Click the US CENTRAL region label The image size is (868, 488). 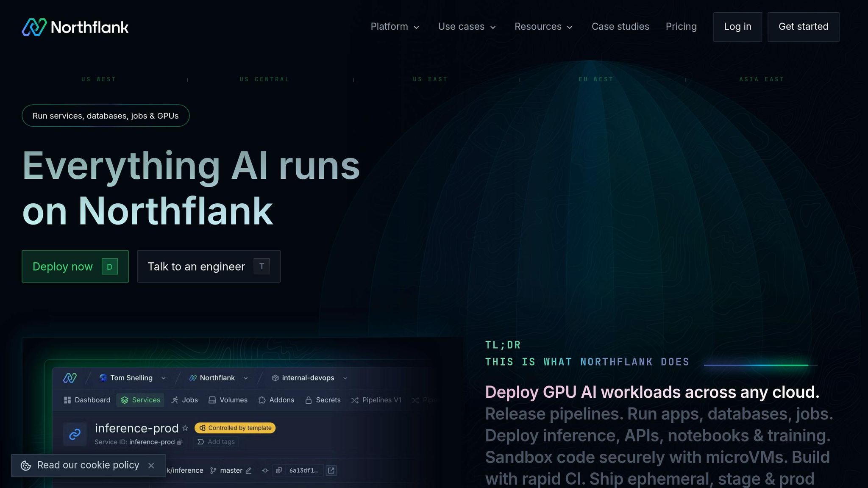264,79
